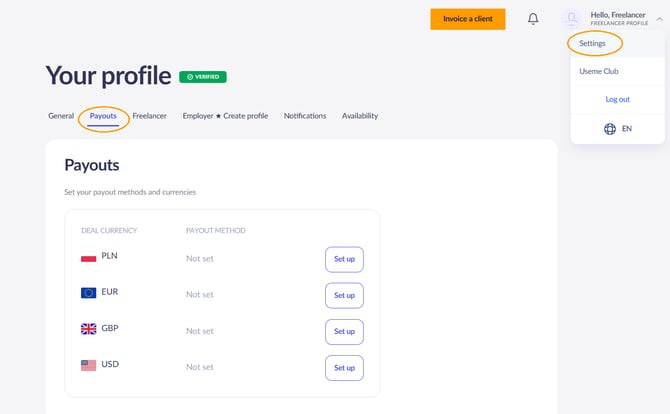Image resolution: width=670 pixels, height=414 pixels.
Task: Set up the PLN payout method
Action: (344, 259)
